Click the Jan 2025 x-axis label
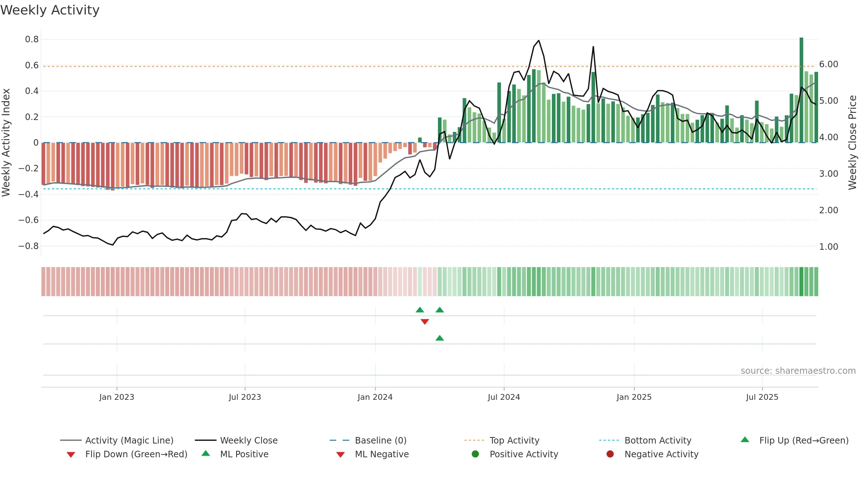 click(634, 397)
